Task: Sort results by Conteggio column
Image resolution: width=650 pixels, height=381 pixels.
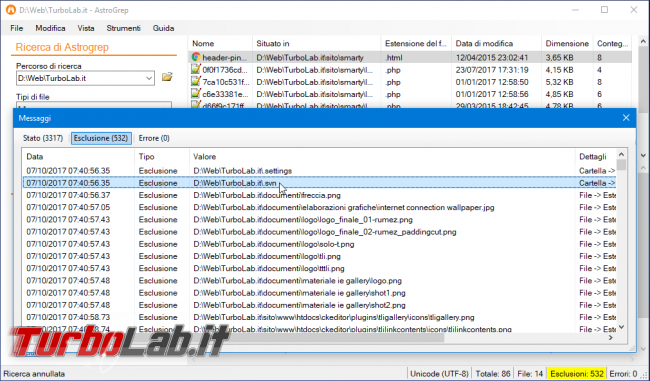Action: 613,44
